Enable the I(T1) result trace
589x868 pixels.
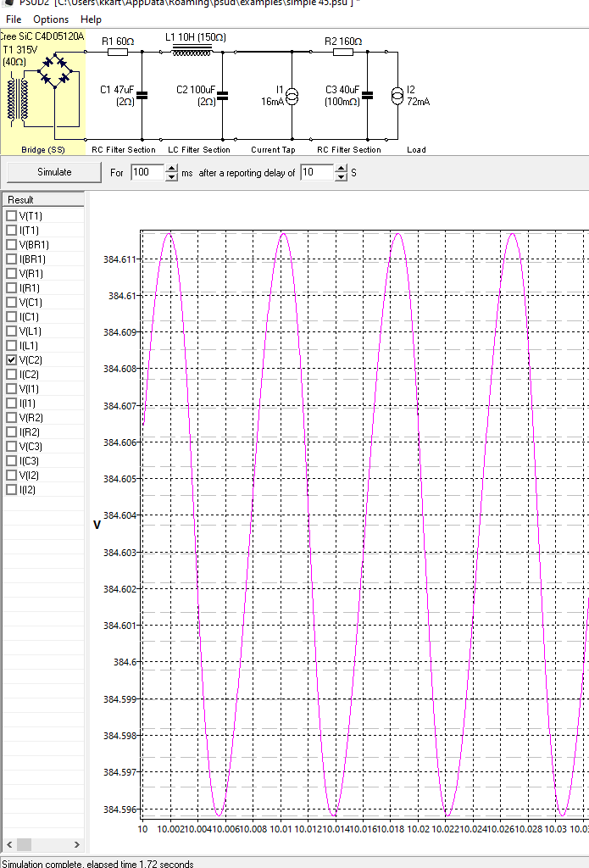click(x=11, y=230)
